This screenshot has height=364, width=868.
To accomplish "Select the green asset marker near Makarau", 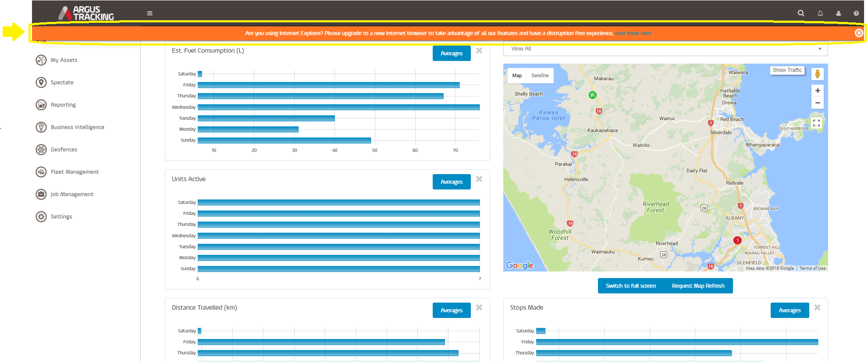I will coord(592,95).
